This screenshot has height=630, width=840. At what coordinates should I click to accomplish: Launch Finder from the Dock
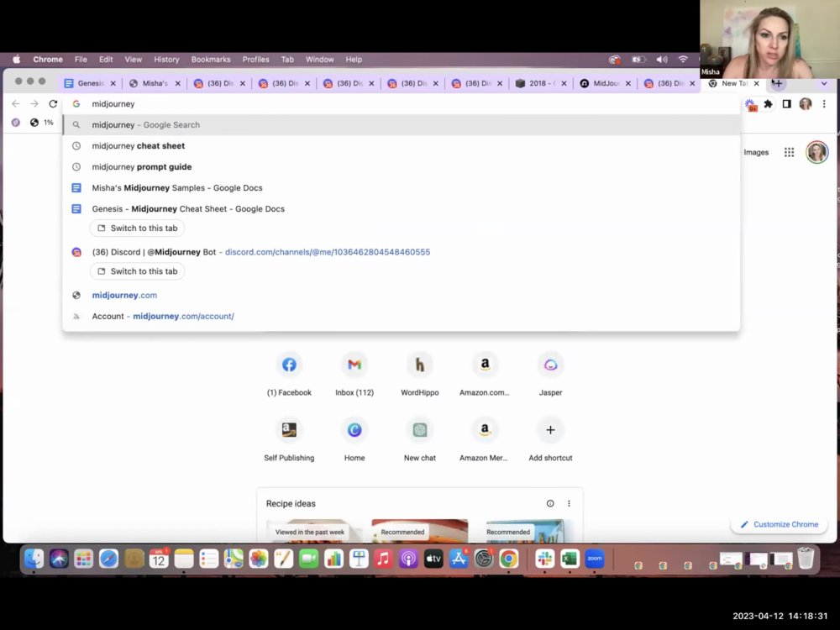pos(34,559)
